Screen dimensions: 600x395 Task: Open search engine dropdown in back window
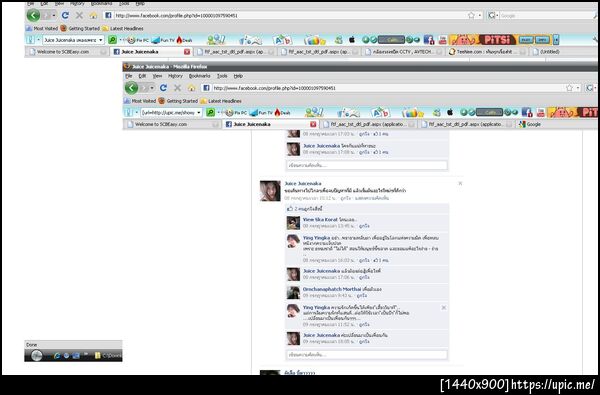click(x=497, y=15)
